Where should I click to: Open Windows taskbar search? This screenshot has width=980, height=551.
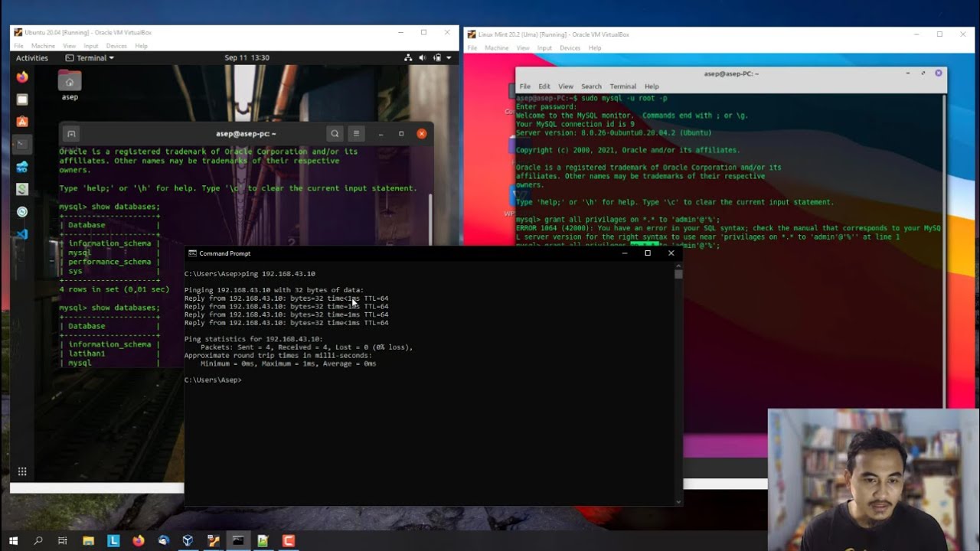pos(38,540)
